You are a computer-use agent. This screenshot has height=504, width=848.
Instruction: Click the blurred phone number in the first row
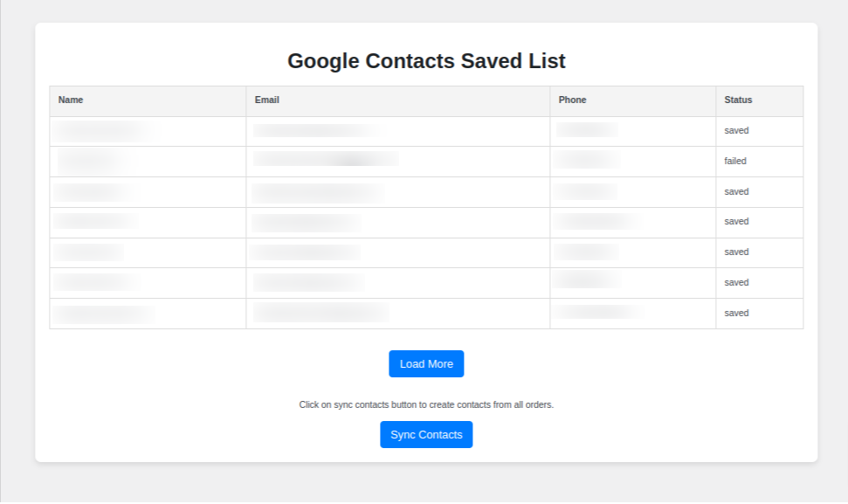point(587,130)
